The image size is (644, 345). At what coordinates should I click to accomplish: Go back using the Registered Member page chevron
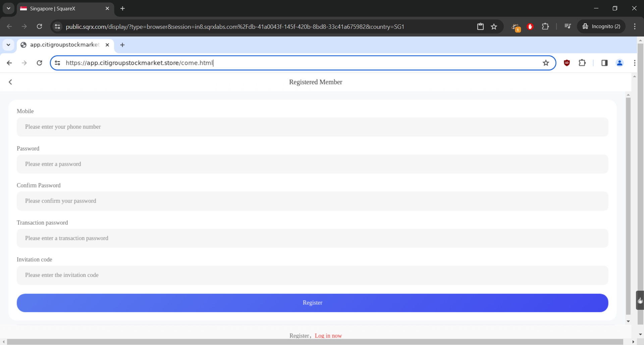10,82
